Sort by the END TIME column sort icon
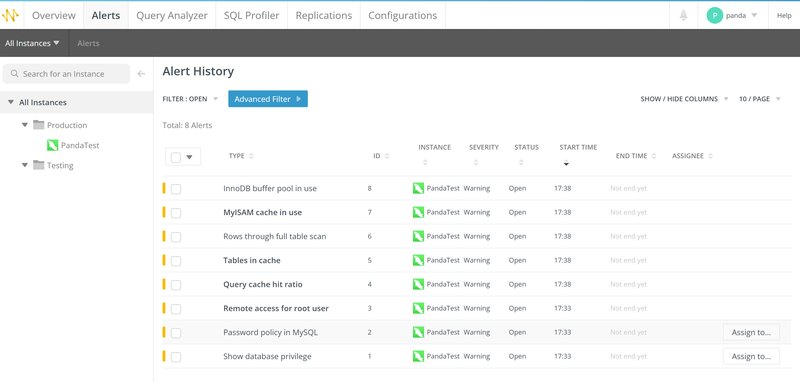This screenshot has height=382, width=800. [x=654, y=156]
